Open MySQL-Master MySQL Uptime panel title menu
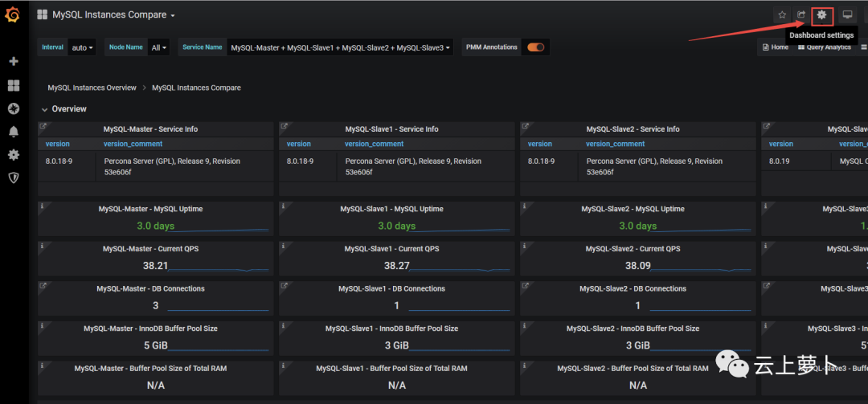Image resolution: width=868 pixels, height=404 pixels. pyautogui.click(x=150, y=209)
